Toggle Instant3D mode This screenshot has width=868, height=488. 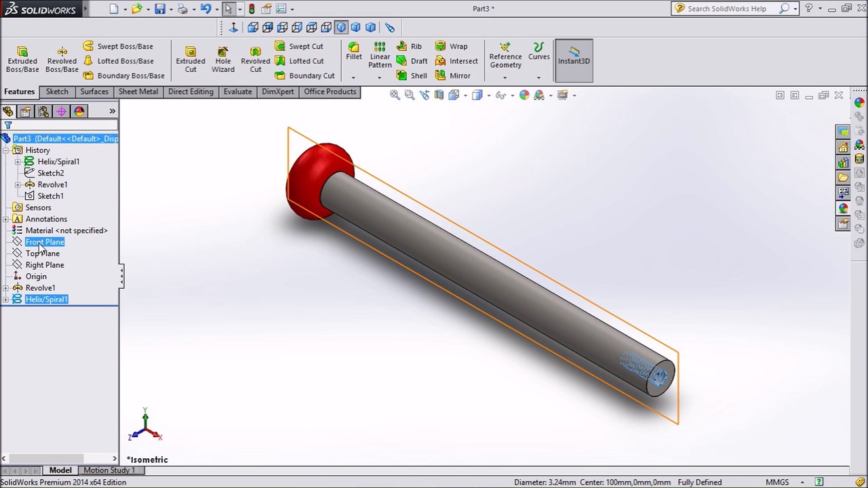(574, 60)
